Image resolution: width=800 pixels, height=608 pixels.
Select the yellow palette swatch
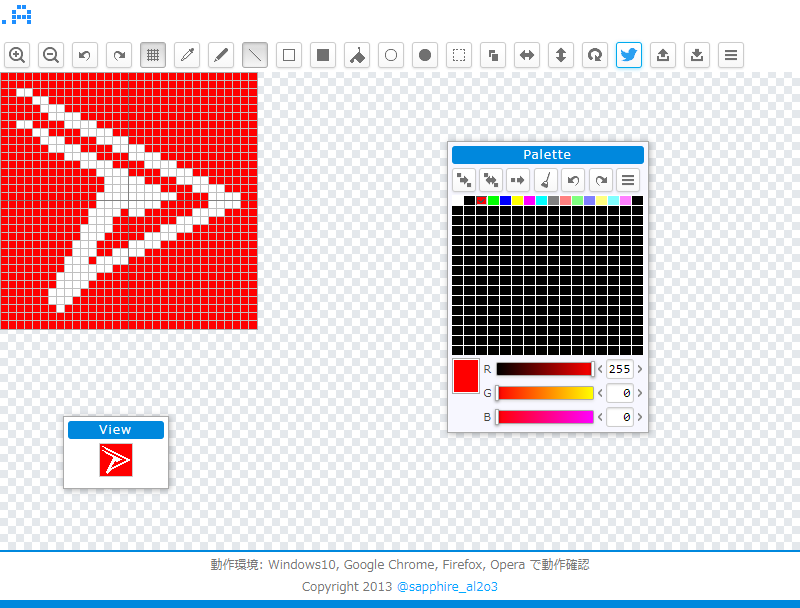click(x=517, y=200)
